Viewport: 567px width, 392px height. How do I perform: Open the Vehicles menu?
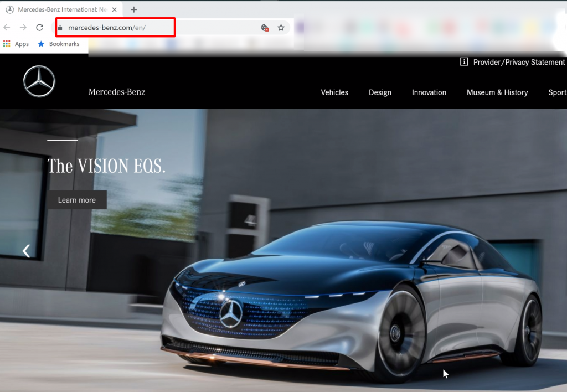[x=334, y=92]
